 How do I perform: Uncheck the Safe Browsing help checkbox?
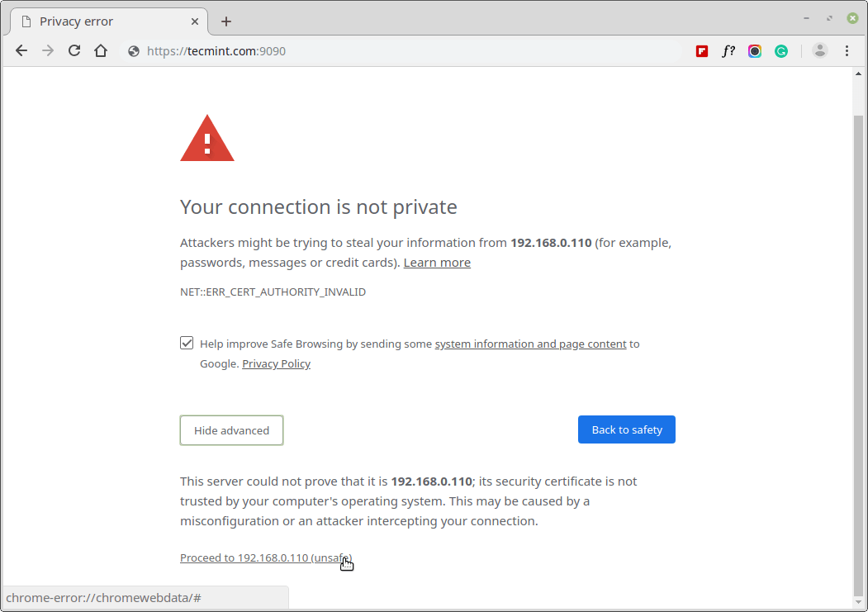click(x=187, y=344)
